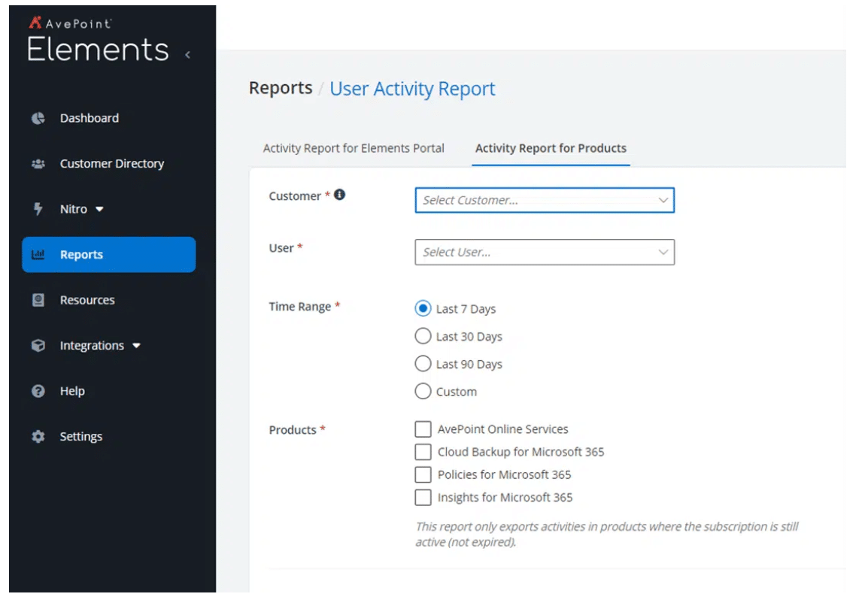Switch to Activity Report for Elements Portal tab
868x603 pixels.
(354, 148)
